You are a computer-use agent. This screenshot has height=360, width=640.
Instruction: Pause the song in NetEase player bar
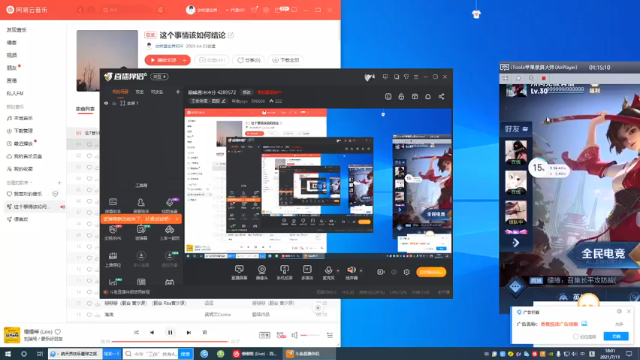tap(170, 333)
